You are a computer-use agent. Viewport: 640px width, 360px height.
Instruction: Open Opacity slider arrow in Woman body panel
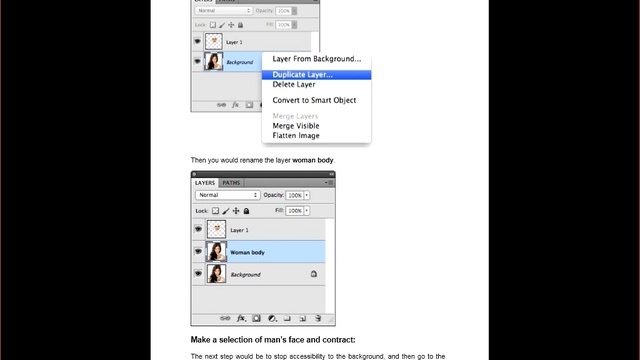(x=307, y=196)
